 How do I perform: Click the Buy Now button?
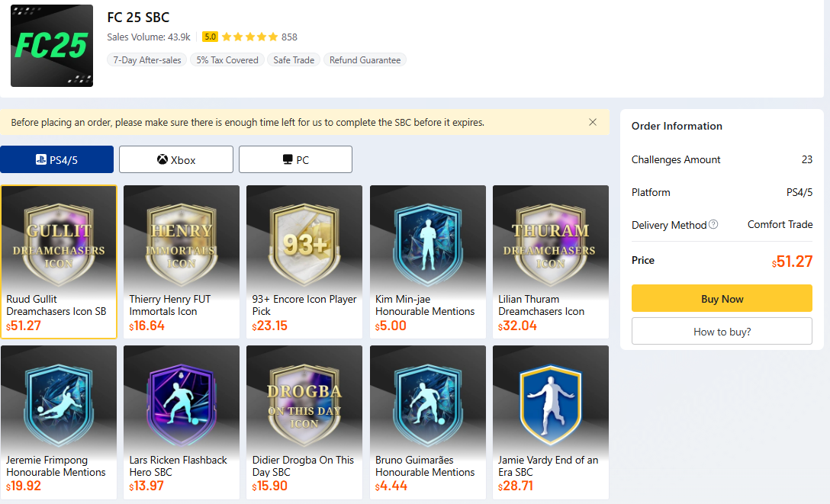click(722, 298)
